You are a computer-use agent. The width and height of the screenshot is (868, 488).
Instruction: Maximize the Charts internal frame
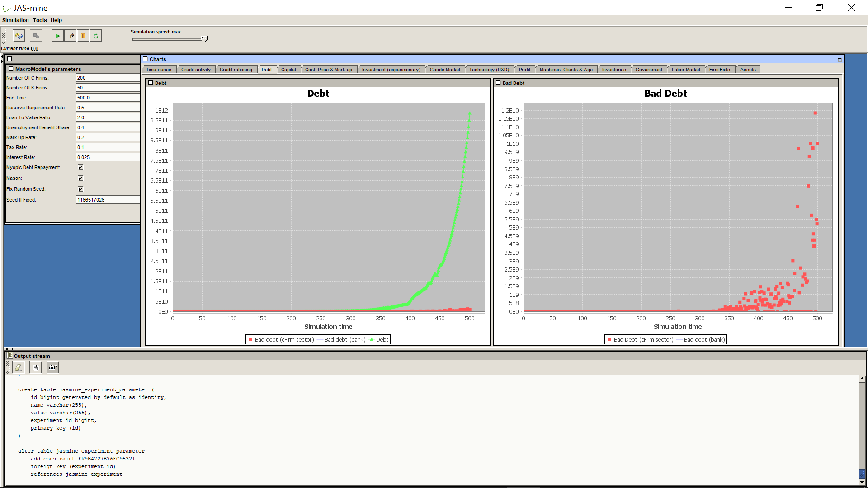coord(840,59)
